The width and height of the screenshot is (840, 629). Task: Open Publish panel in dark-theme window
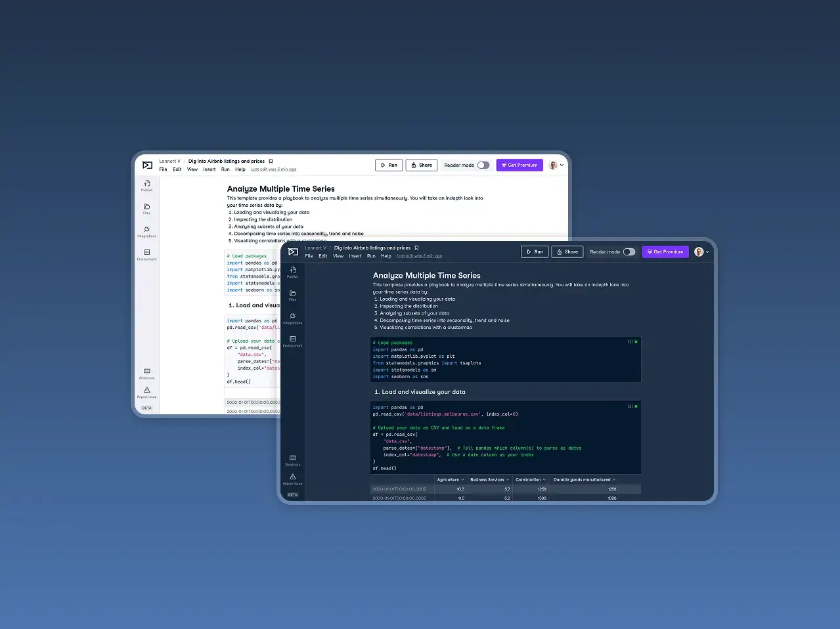[x=293, y=272]
